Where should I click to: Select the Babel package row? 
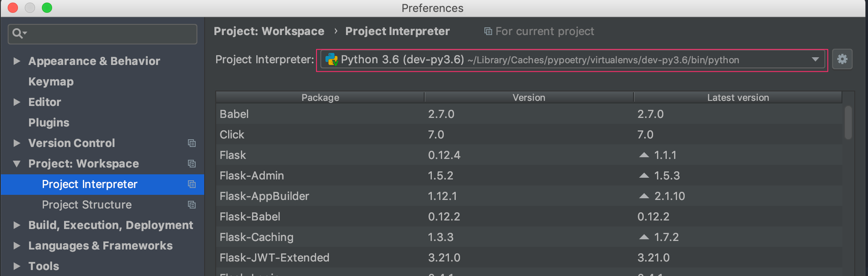pos(529,114)
